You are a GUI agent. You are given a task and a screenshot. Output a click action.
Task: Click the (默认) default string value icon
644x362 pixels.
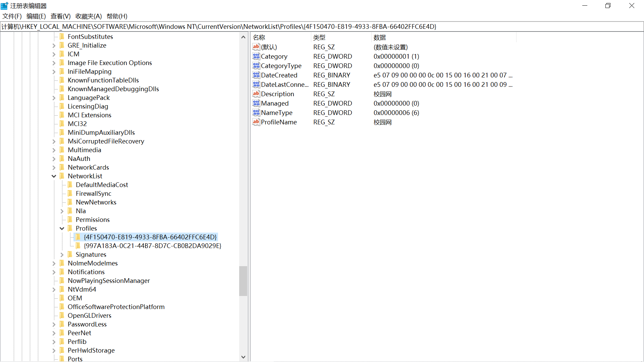256,47
